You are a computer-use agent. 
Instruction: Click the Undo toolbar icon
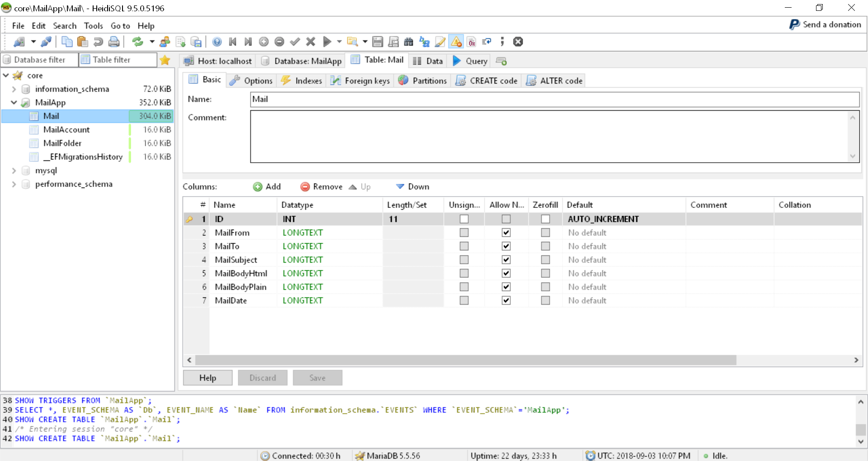pyautogui.click(x=98, y=42)
